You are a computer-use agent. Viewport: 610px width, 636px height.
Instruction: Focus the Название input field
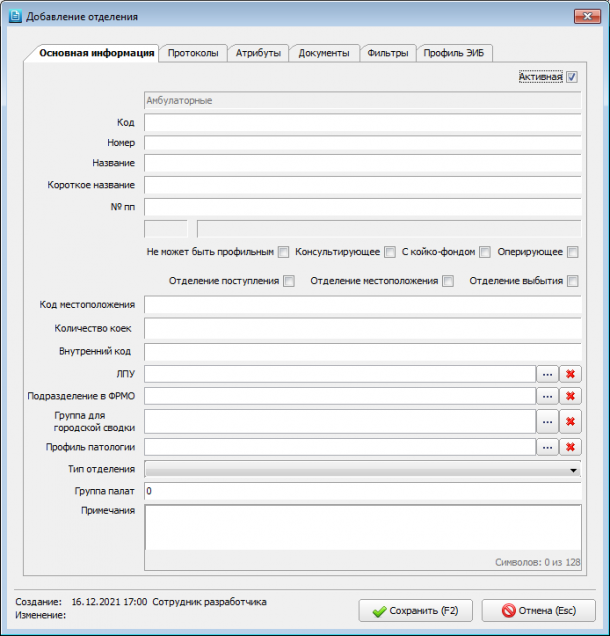coord(363,163)
